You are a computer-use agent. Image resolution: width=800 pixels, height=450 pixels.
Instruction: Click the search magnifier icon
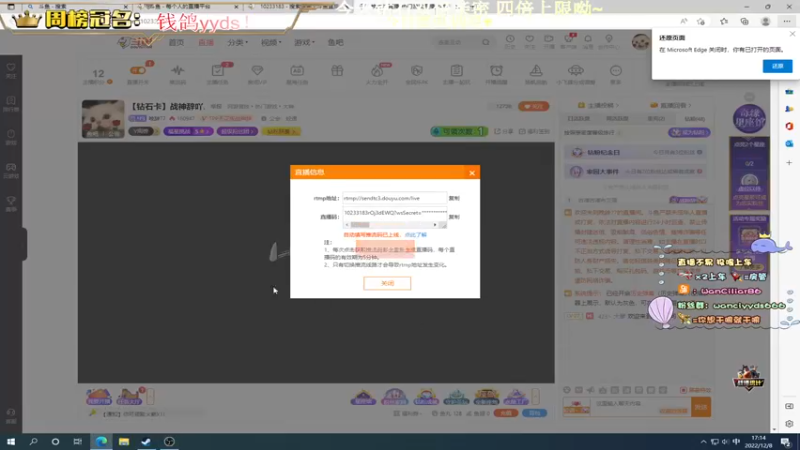[486, 42]
